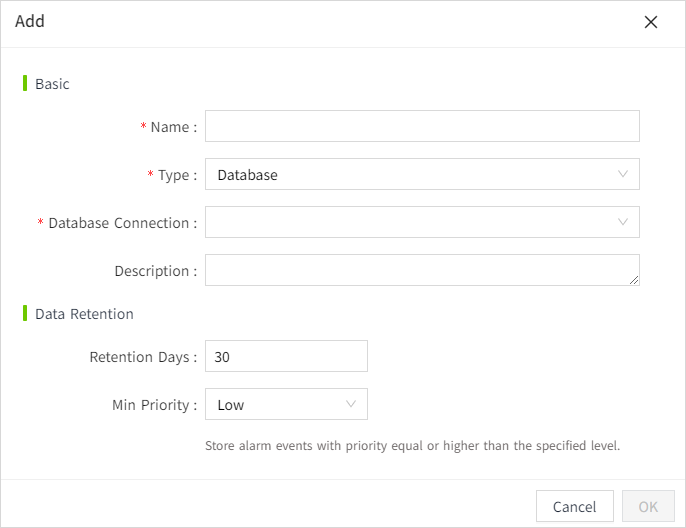Select the Basic section heading
This screenshot has height=528, width=686.
(52, 84)
